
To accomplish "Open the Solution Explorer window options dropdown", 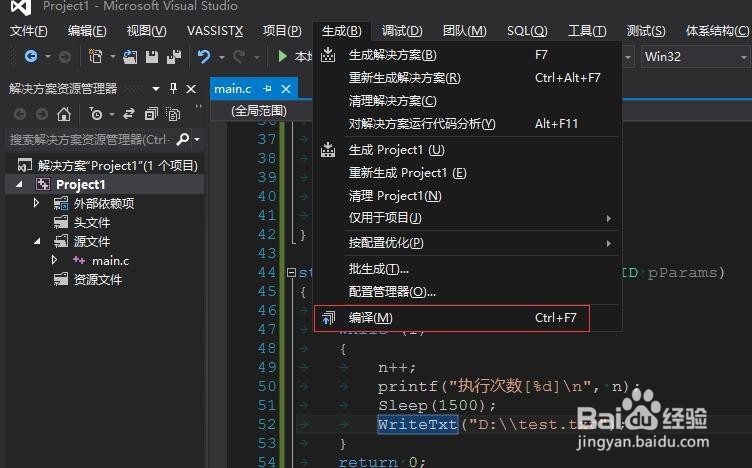I will pos(155,89).
